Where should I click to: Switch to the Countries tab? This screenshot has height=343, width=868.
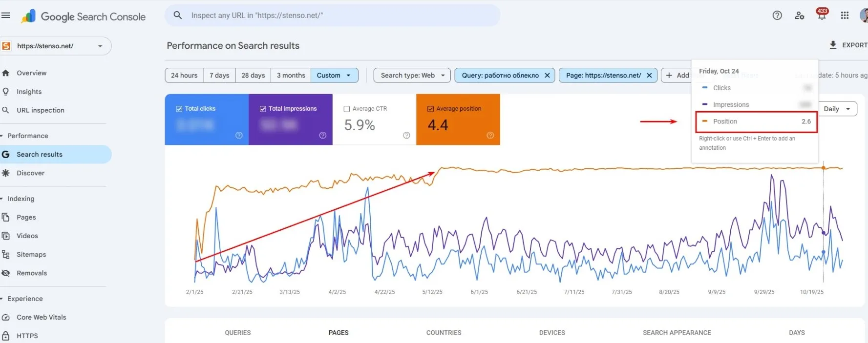click(x=444, y=333)
